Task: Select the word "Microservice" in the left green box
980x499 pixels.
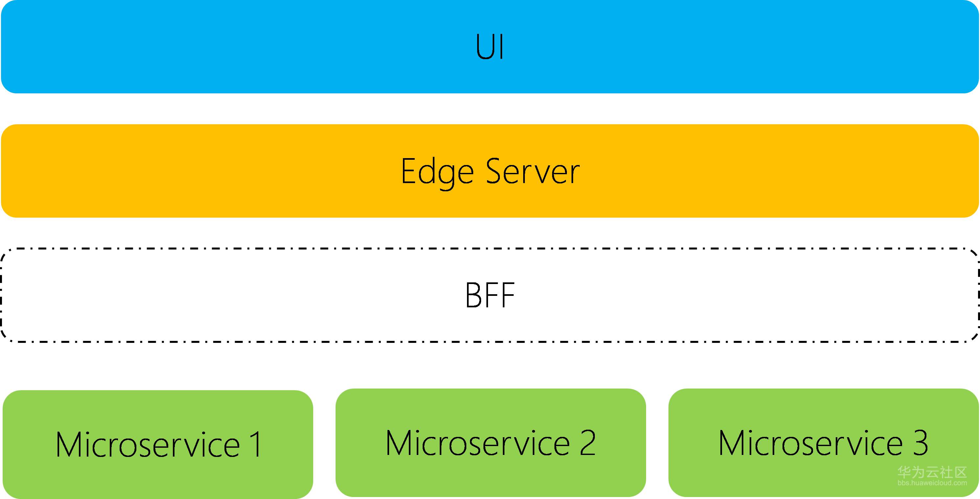Action: pos(148,444)
